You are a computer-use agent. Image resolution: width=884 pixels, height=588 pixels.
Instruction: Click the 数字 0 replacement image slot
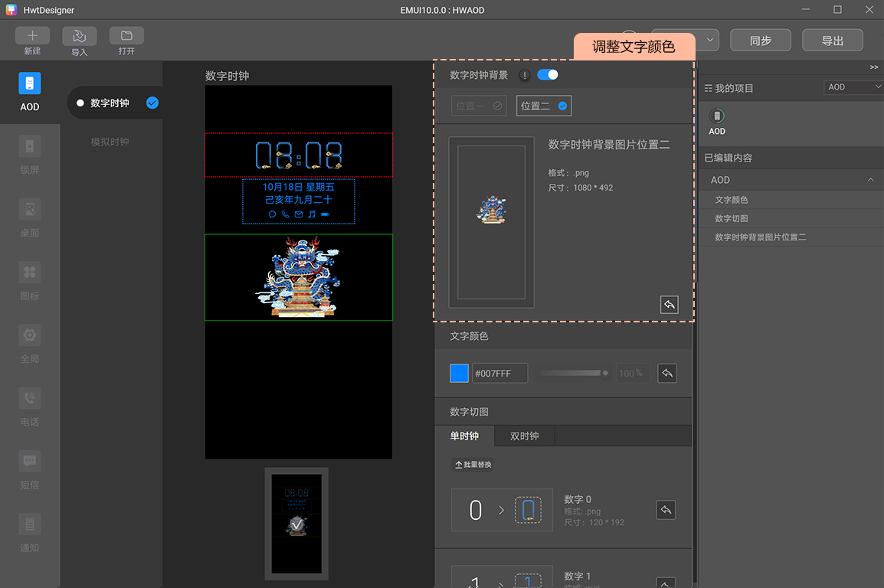tap(529, 510)
